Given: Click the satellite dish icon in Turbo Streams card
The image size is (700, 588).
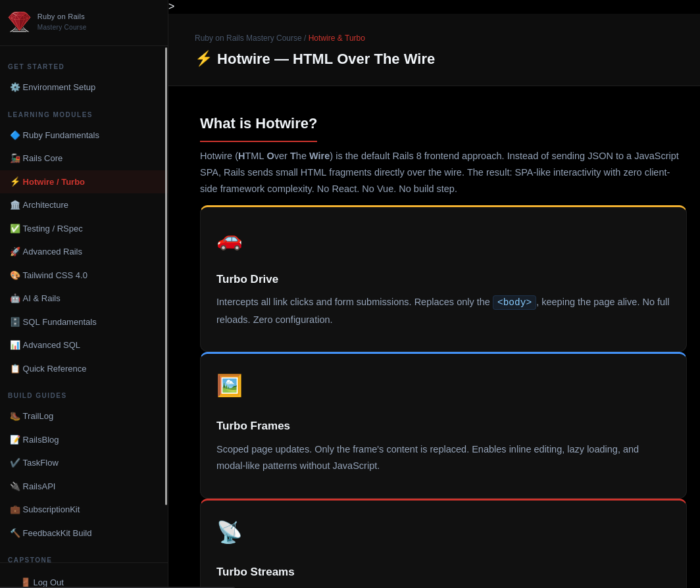Looking at the screenshot, I should [x=230, y=531].
